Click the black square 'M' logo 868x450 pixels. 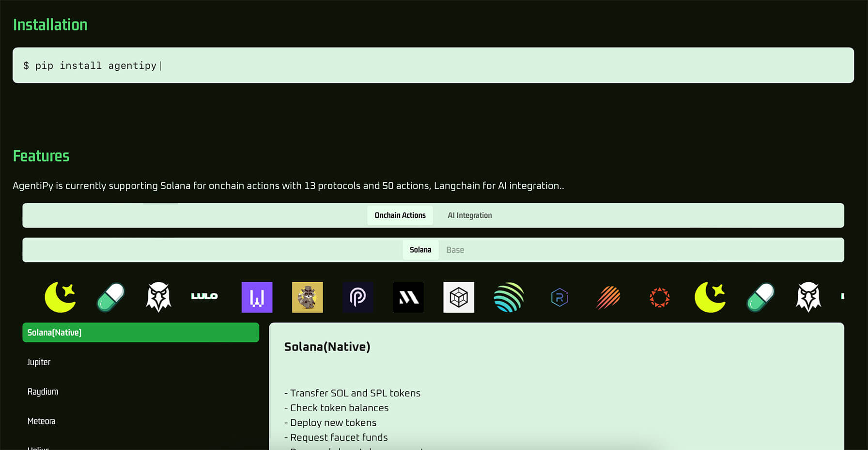pyautogui.click(x=408, y=297)
